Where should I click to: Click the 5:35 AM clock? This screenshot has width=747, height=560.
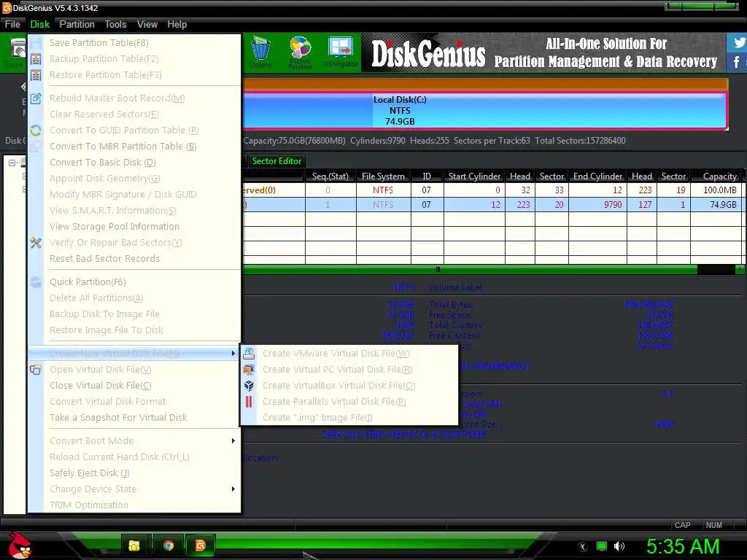click(x=683, y=546)
